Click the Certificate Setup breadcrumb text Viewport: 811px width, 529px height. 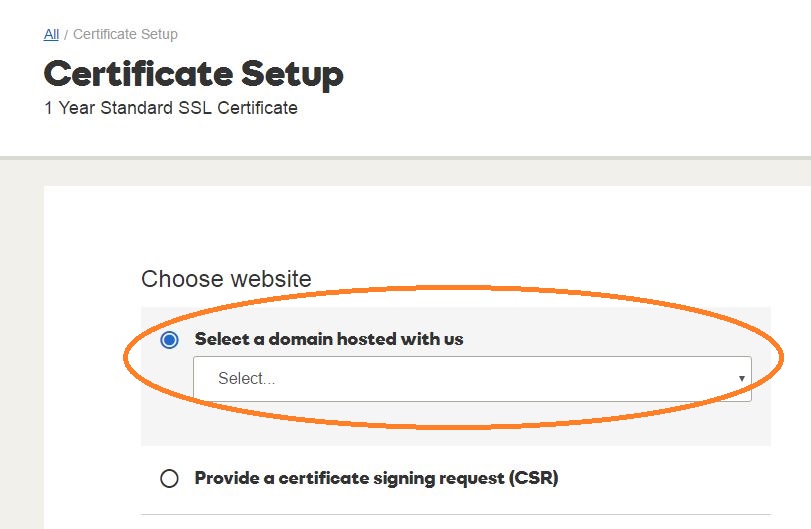pyautogui.click(x=125, y=34)
